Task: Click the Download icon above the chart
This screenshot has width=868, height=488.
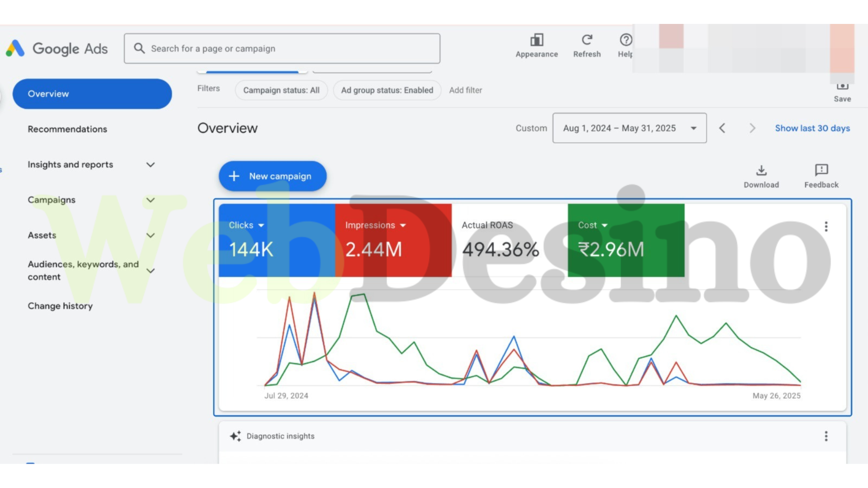Action: (761, 171)
